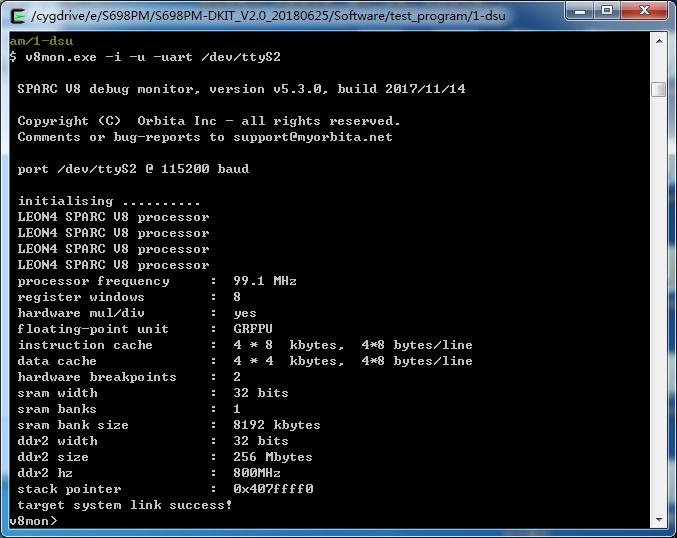Click the processor frequency 99.1 MHz value

pos(265,281)
